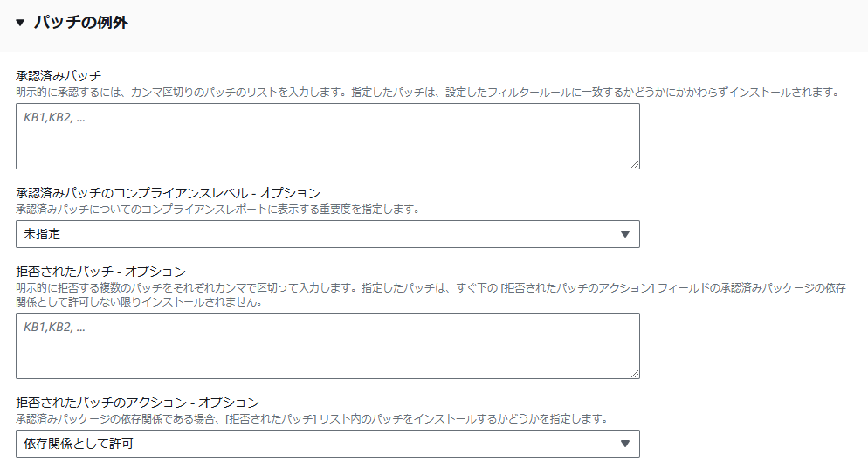The image size is (868, 469).
Task: Click 依存関係として許可 text in action dropdown
Action: coord(78,444)
